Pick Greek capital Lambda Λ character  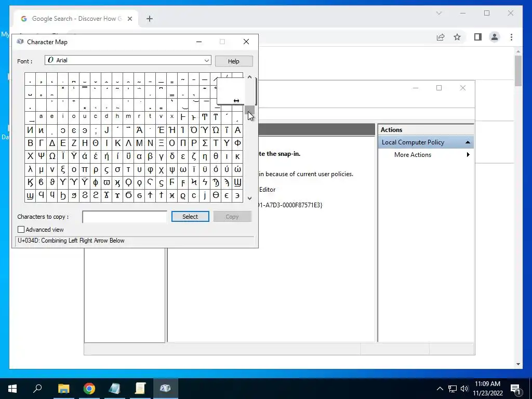coord(128,143)
